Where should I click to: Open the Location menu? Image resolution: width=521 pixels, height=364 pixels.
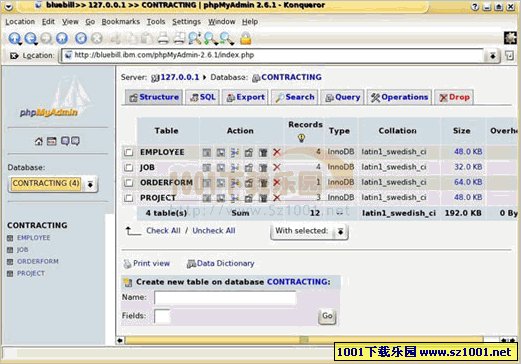tap(20, 22)
